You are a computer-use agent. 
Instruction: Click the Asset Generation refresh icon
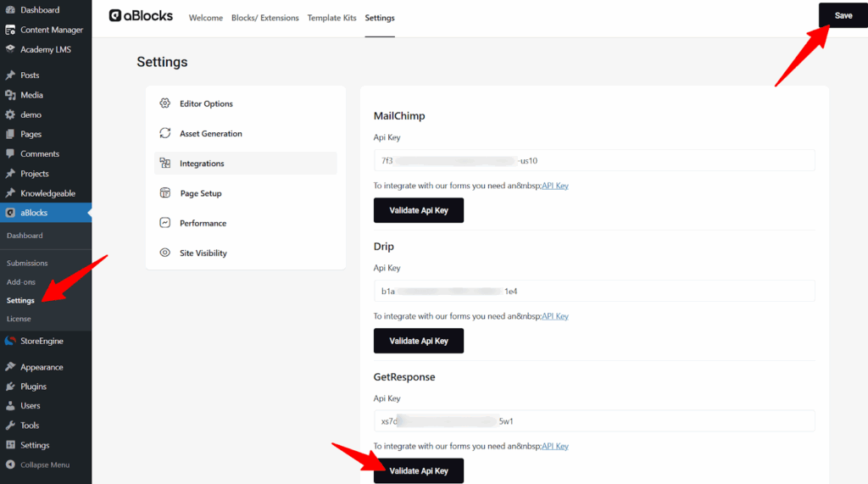point(165,133)
